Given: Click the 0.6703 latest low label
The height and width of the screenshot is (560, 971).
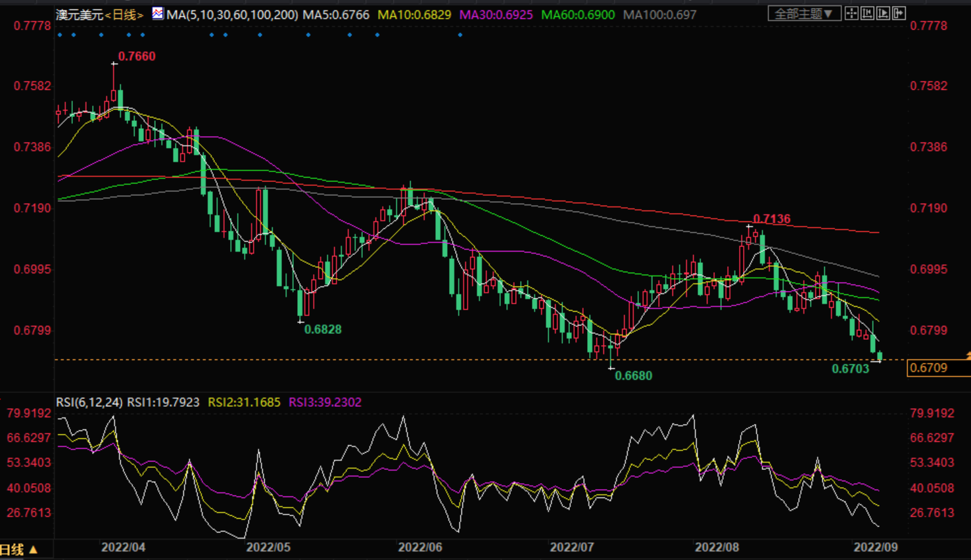Looking at the screenshot, I should pyautogui.click(x=851, y=369).
